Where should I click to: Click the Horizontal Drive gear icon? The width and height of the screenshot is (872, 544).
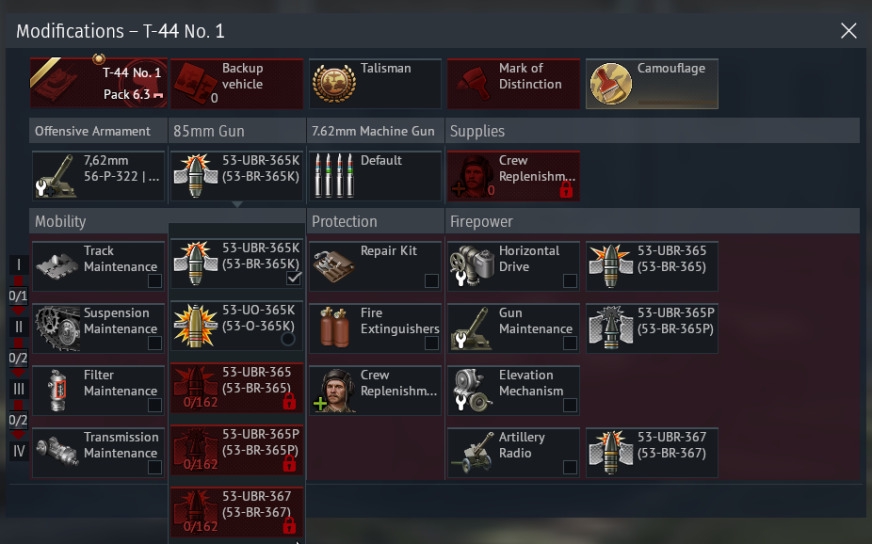pyautogui.click(x=472, y=265)
